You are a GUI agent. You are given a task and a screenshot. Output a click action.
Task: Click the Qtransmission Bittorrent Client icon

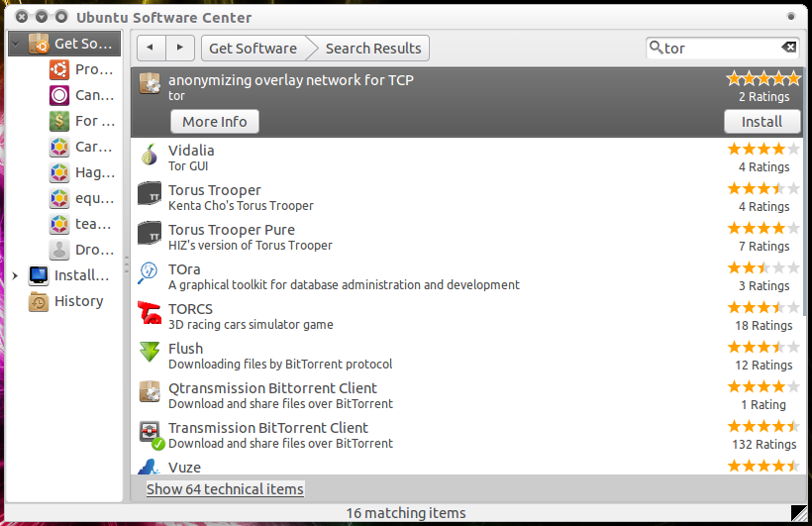point(150,392)
